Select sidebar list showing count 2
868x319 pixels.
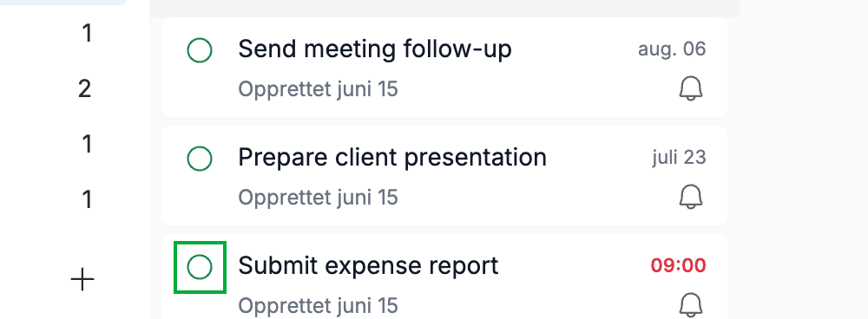click(x=85, y=88)
